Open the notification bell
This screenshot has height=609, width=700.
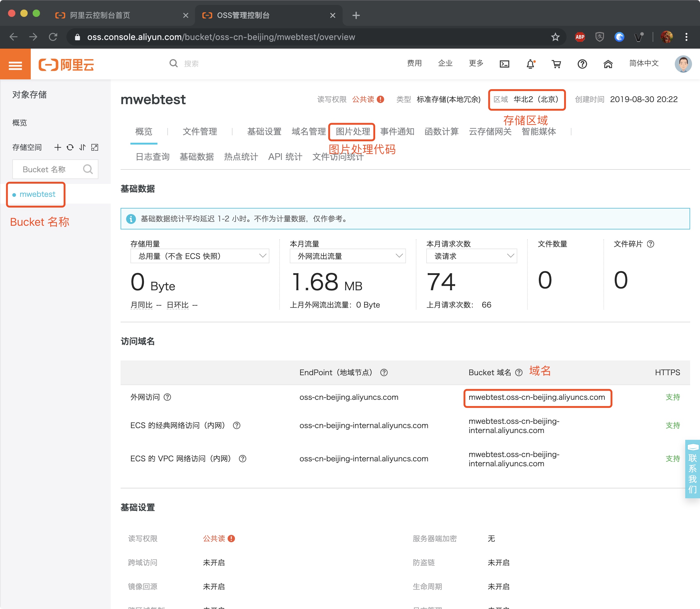530,64
